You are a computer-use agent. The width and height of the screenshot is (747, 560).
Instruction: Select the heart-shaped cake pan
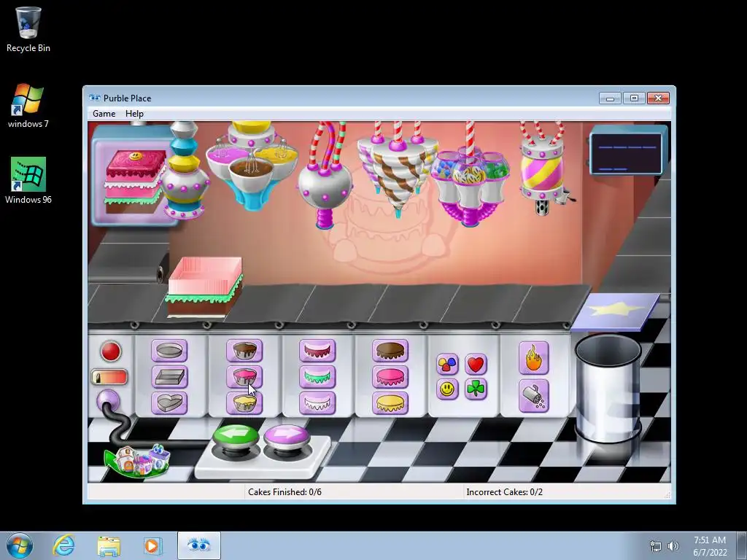pos(169,402)
